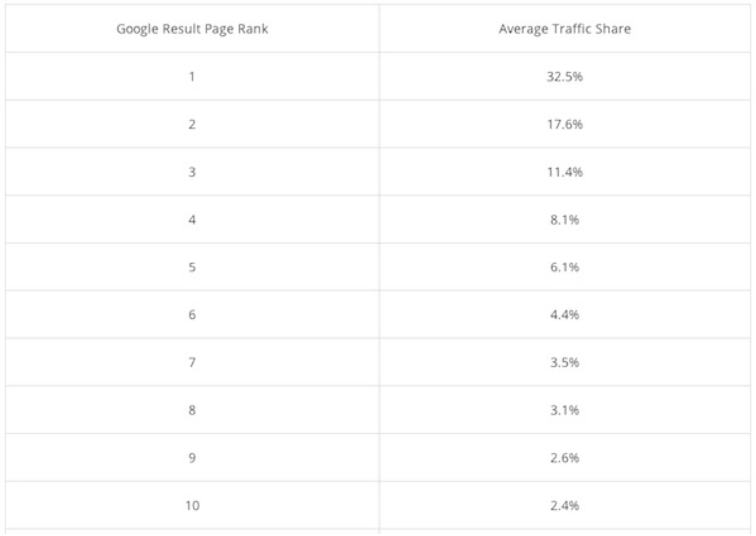The width and height of the screenshot is (756, 536).
Task: Click the 2.6% value for rank 9
Action: (x=565, y=458)
